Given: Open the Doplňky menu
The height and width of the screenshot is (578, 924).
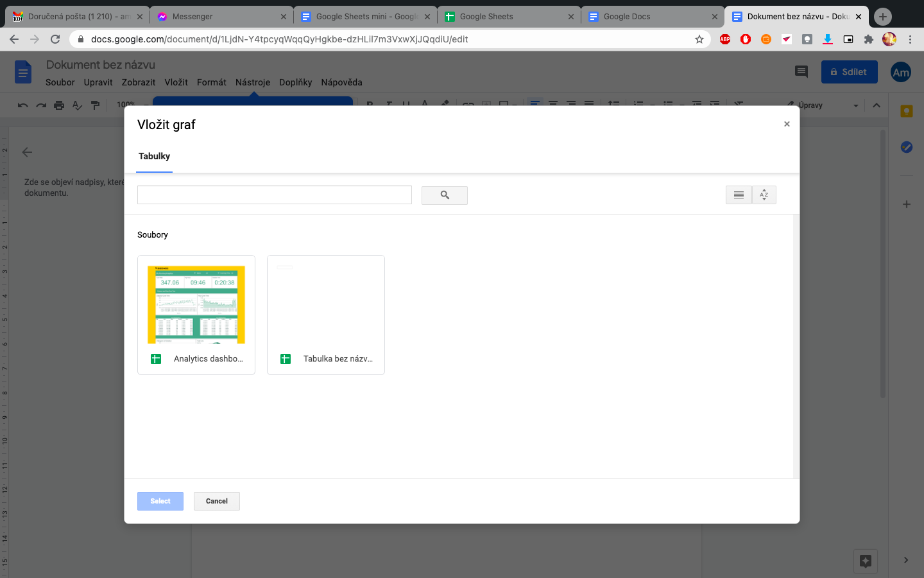Looking at the screenshot, I should pos(296,82).
